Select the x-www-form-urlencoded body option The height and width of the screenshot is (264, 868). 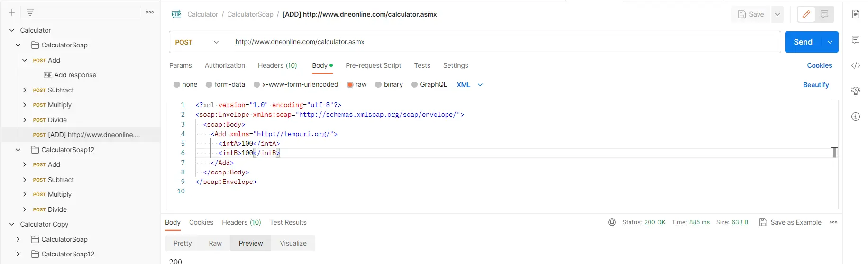click(x=257, y=85)
